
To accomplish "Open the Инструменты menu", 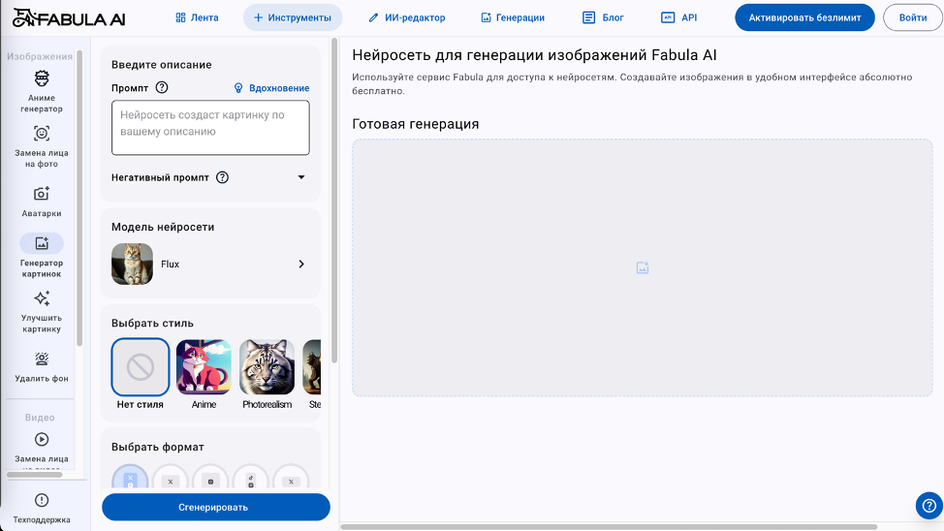I will click(x=293, y=17).
